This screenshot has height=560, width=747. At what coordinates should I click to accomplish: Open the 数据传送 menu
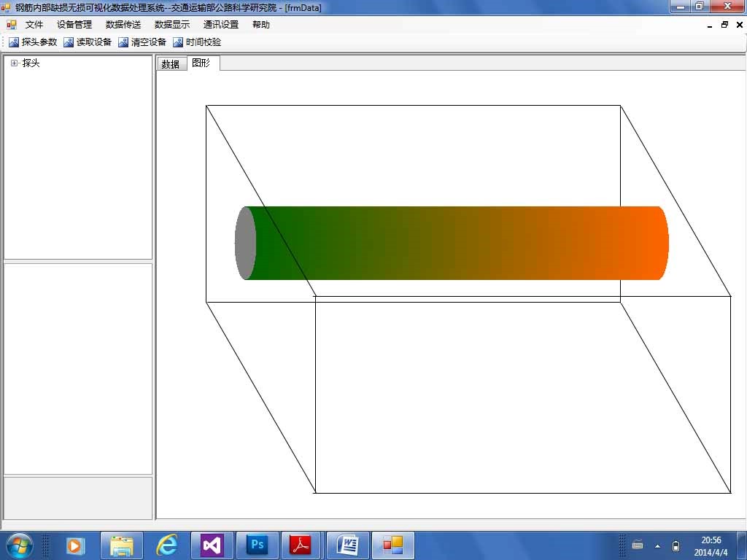pos(123,25)
